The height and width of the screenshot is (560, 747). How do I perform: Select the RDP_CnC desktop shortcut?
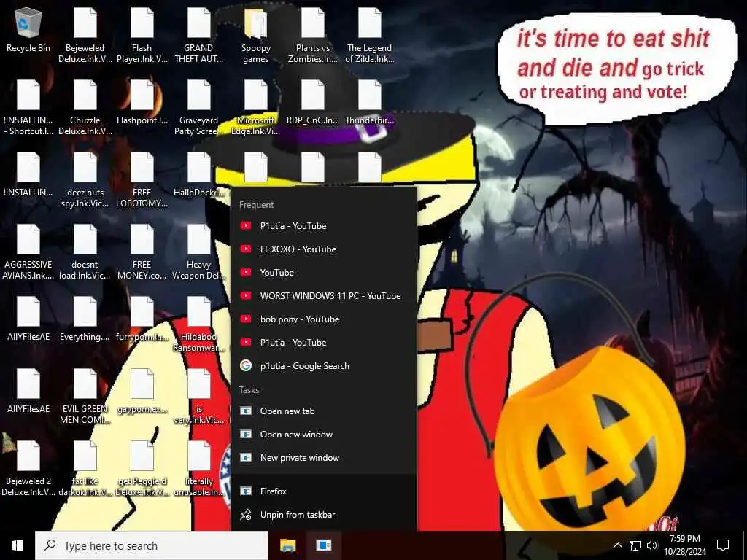click(x=313, y=103)
